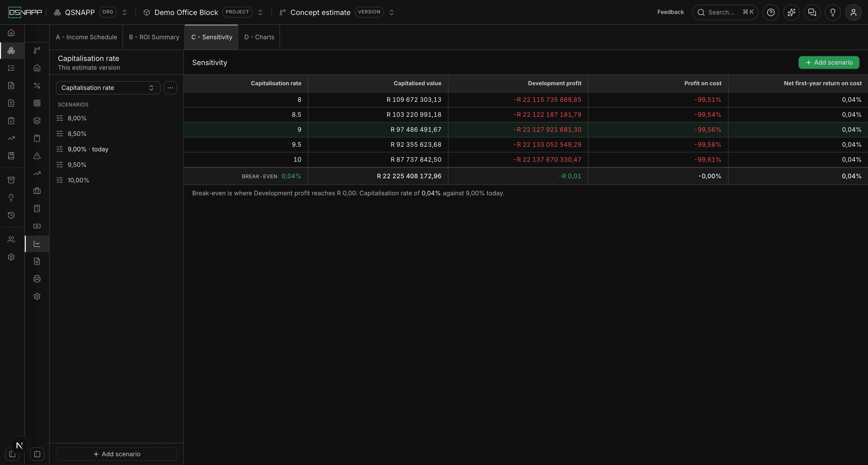
Task: Expand the Concept estimate version switcher
Action: pyautogui.click(x=392, y=12)
